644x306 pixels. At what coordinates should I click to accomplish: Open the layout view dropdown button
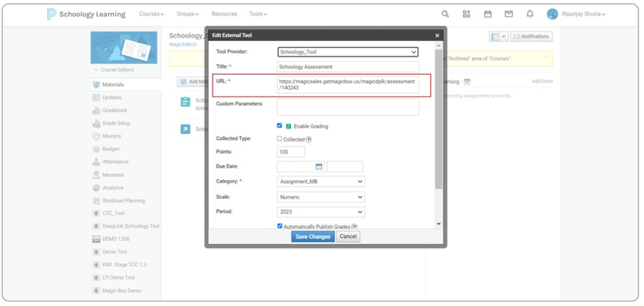[x=499, y=36]
